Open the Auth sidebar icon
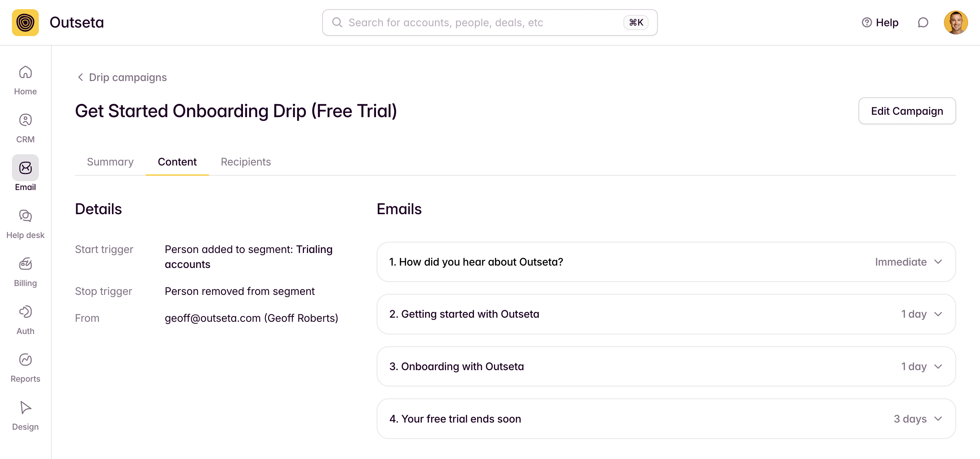The image size is (980, 459). click(x=25, y=320)
